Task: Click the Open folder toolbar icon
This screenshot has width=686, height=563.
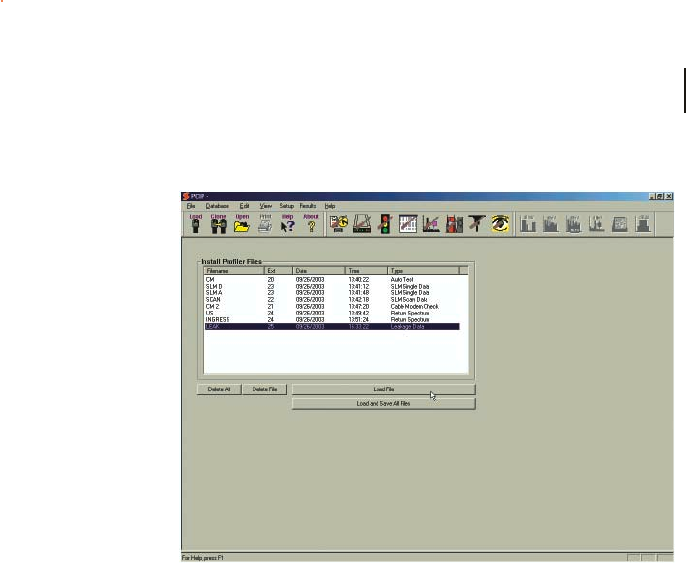Action: (242, 224)
